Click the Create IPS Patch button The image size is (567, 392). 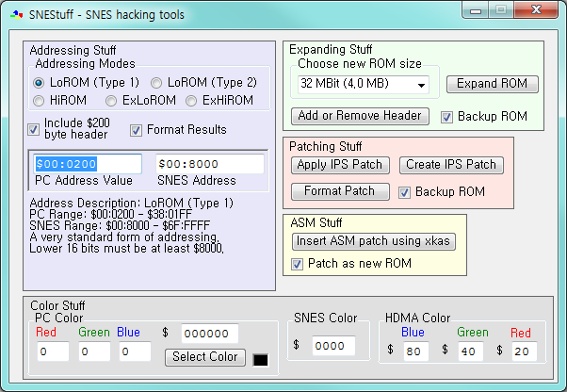pyautogui.click(x=451, y=165)
